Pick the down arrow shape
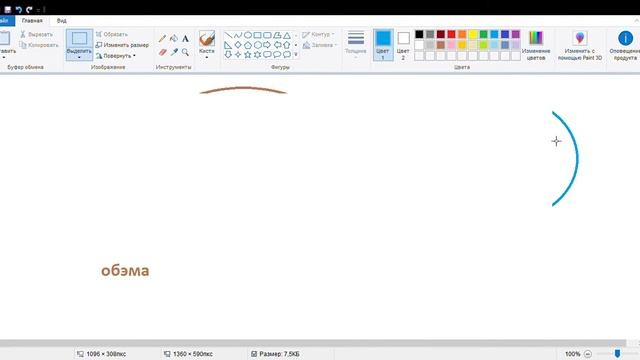640x360 pixels. pos(228,54)
